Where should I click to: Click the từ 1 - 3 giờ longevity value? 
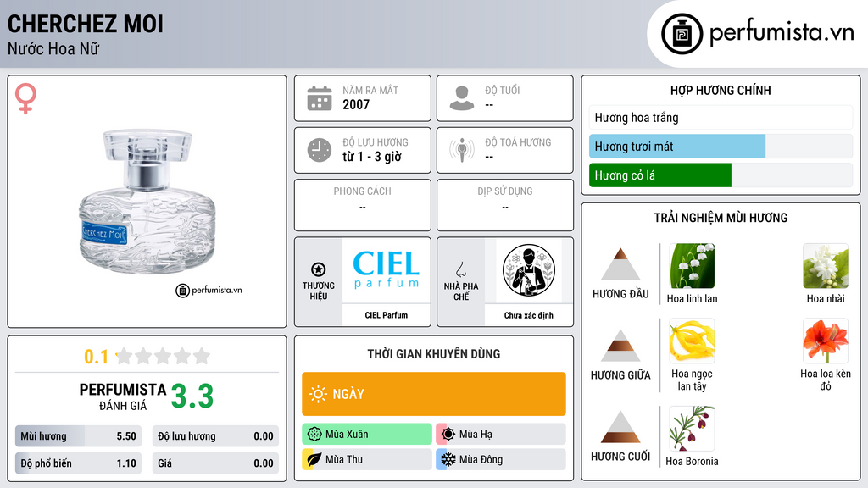(x=372, y=157)
